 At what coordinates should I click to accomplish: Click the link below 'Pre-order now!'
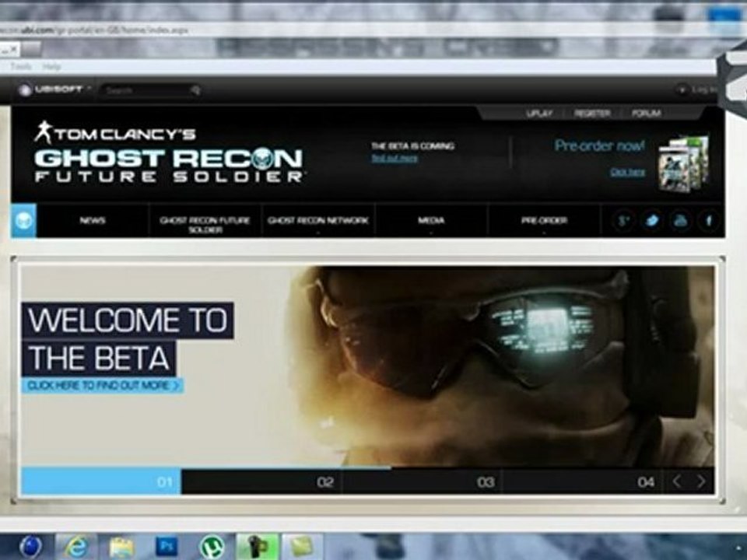627,172
